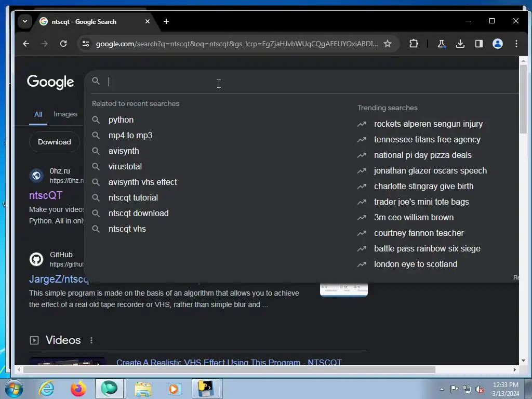Open the Action Center flag icon
Viewport: 532px width, 399px height.
pos(454,389)
